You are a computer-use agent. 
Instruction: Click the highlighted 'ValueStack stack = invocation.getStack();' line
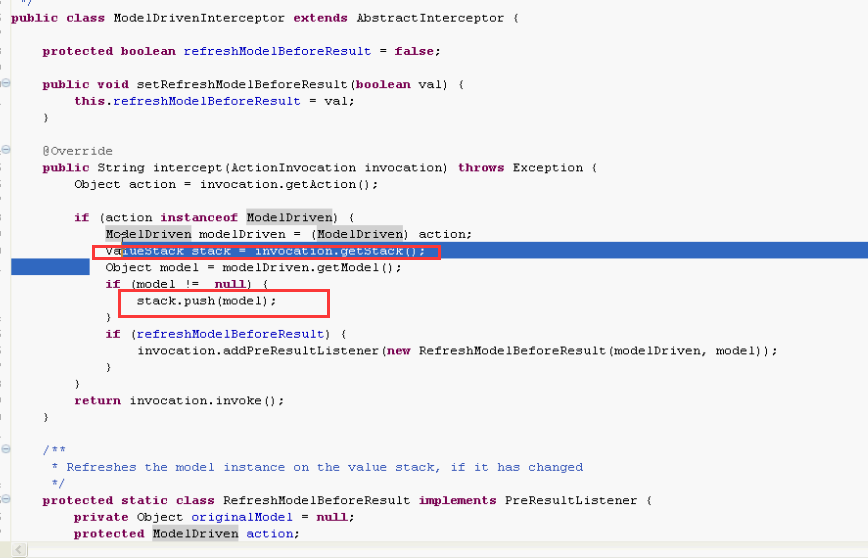tap(265, 251)
